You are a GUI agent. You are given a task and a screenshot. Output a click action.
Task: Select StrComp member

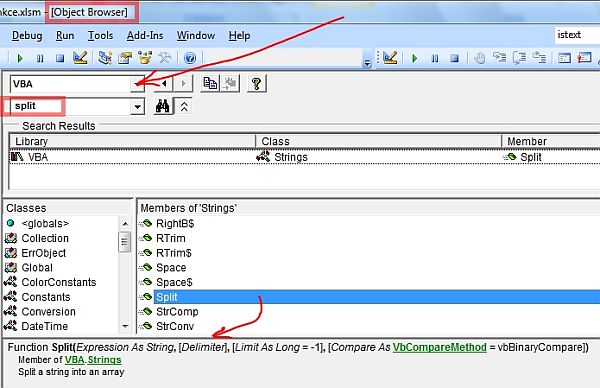pos(177,311)
